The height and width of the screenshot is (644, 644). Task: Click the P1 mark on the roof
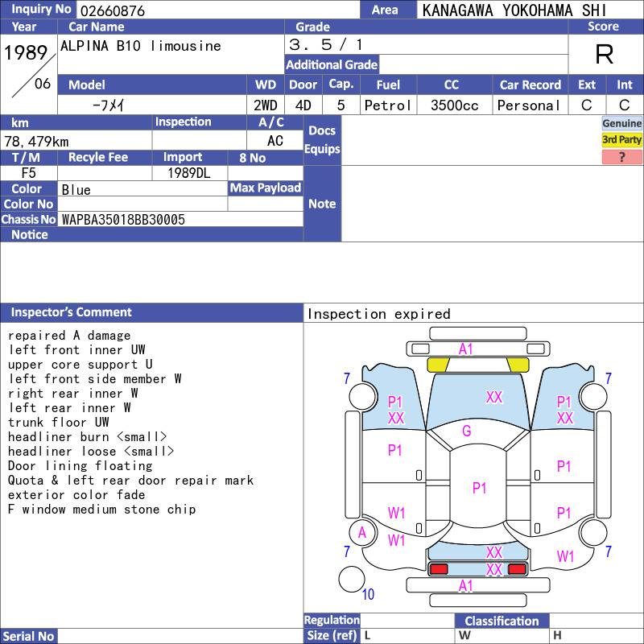[x=479, y=488]
